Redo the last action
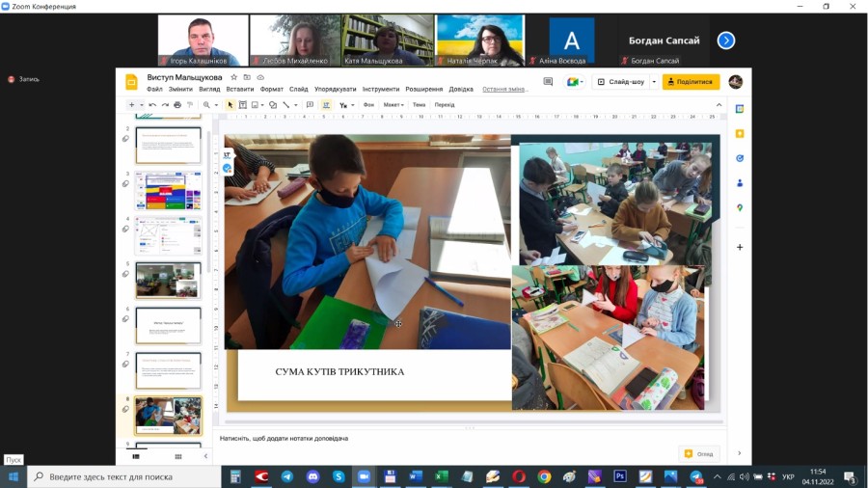The image size is (868, 488). (x=165, y=104)
